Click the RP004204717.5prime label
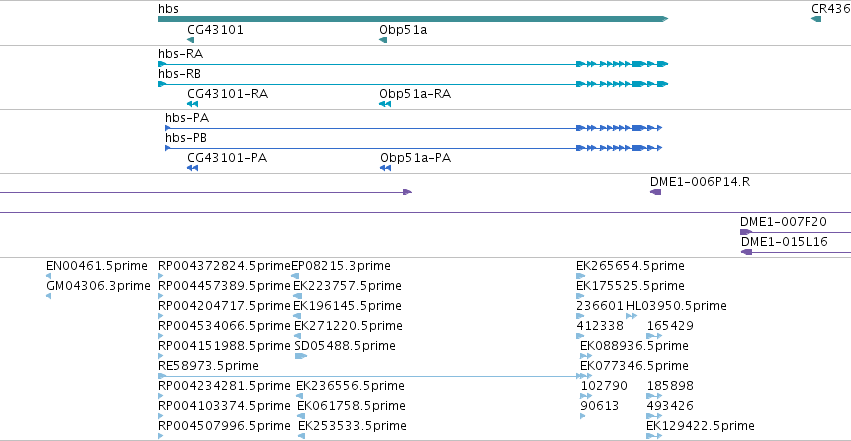This screenshot has height=441, width=851. point(224,306)
